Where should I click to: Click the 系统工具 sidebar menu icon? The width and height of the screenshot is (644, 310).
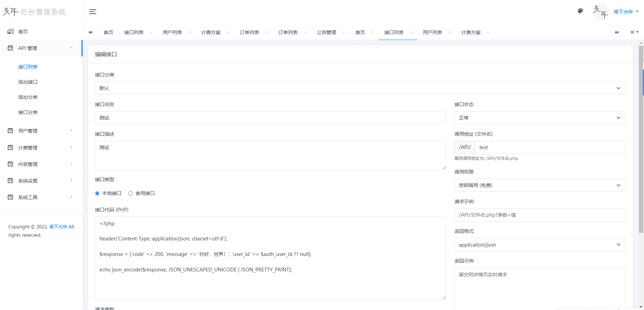click(10, 197)
